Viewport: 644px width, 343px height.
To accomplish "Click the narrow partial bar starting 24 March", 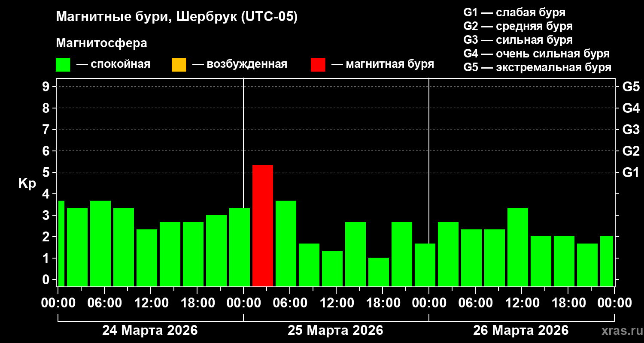I will (x=61, y=244).
